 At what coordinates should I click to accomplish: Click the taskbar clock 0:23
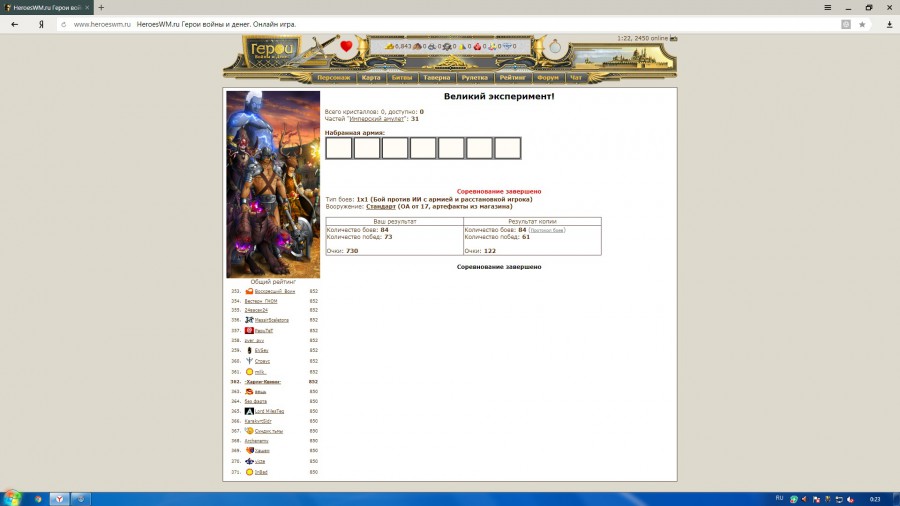point(875,499)
